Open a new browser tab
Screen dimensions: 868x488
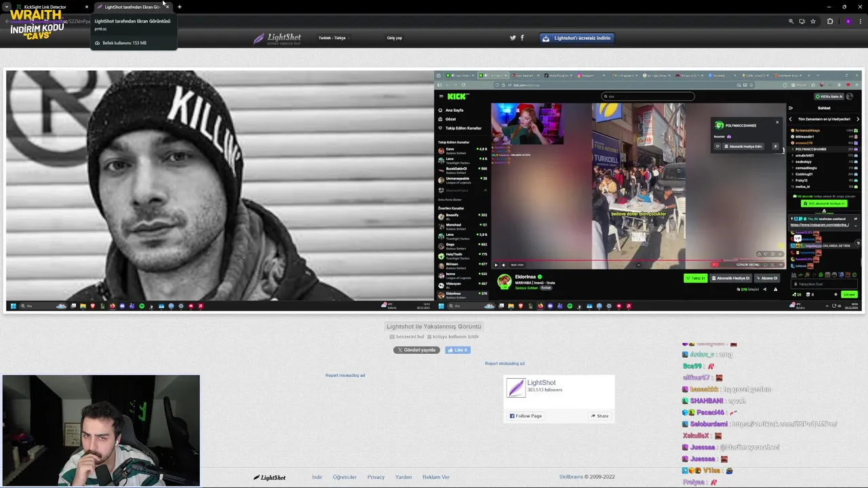coord(180,7)
